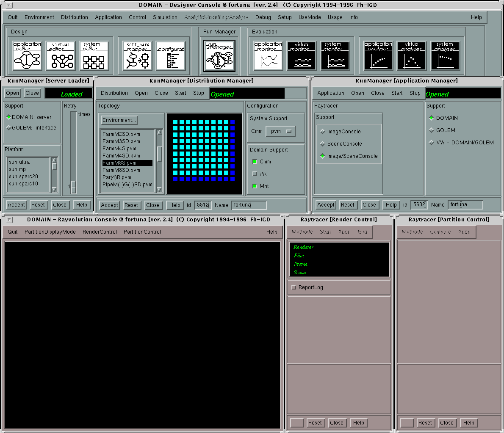504x433 pixels.
Task: Click Accept in the Distribution Manager
Action: click(x=109, y=205)
